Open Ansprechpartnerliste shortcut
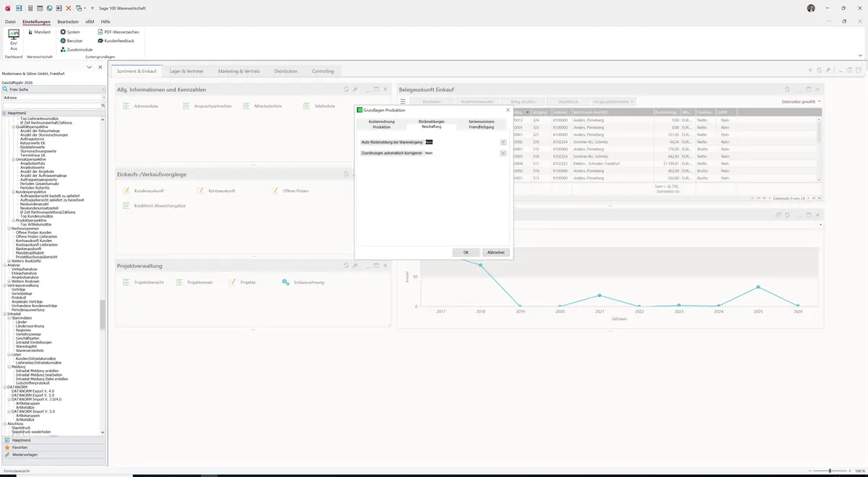Viewport: 868px width, 477px height. pos(208,106)
